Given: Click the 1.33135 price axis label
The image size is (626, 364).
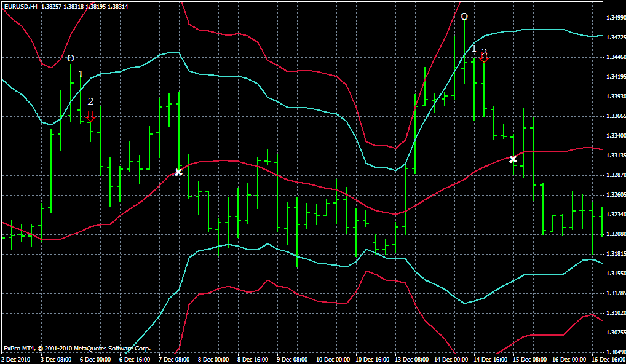Looking at the screenshot, I should click(x=615, y=156).
